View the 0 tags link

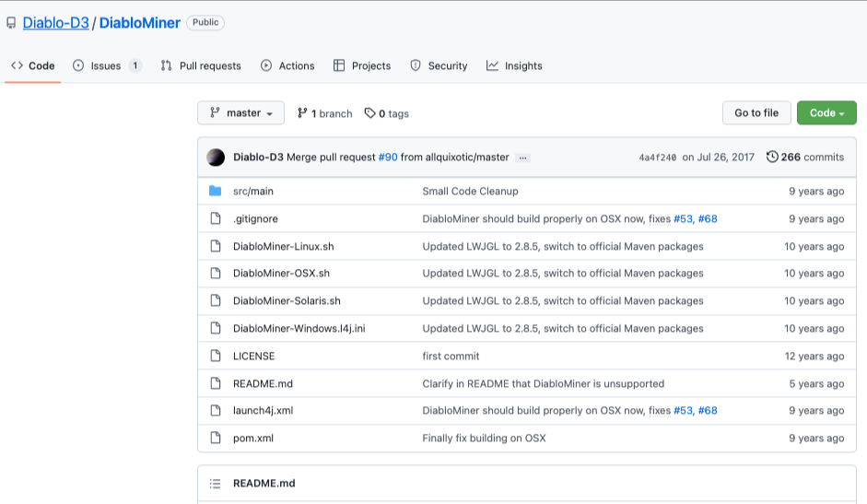(x=386, y=113)
